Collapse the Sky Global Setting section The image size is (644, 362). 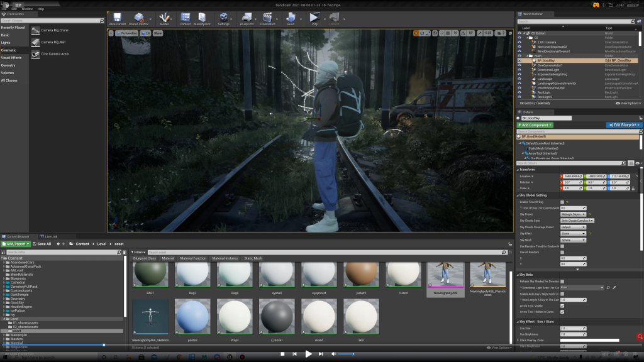pos(518,195)
